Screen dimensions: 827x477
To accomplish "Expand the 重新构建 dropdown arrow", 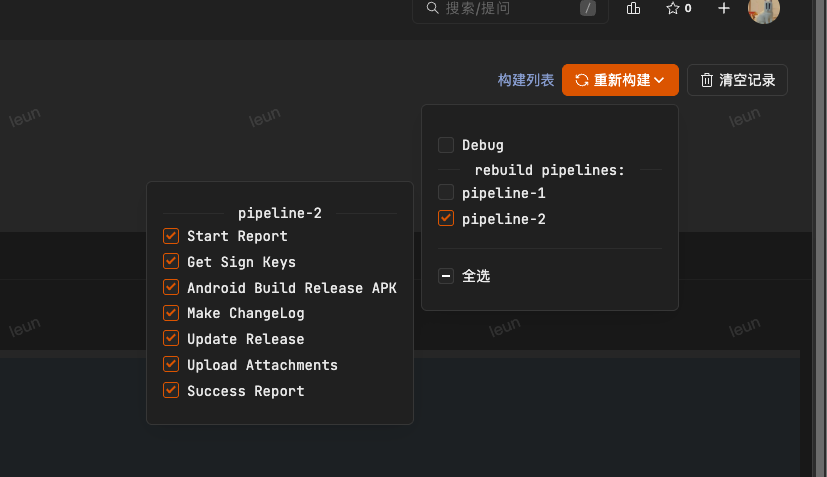I will [x=660, y=80].
